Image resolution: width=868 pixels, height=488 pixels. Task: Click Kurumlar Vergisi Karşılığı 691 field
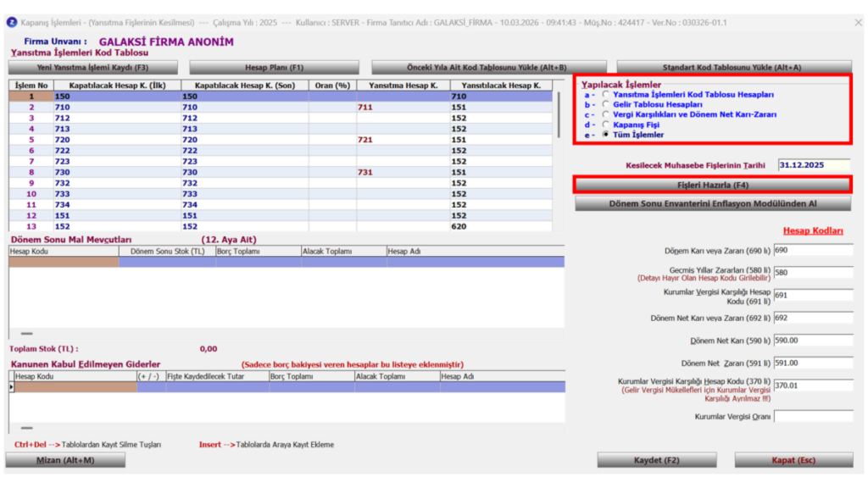tap(813, 296)
